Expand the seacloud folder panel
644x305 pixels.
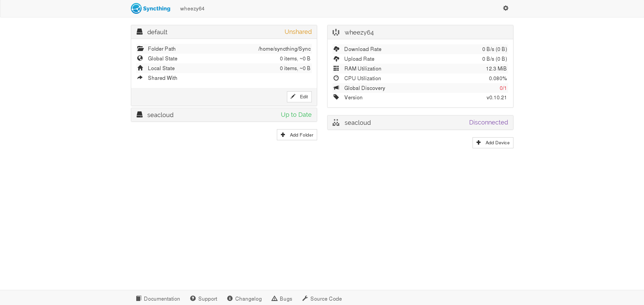click(224, 115)
